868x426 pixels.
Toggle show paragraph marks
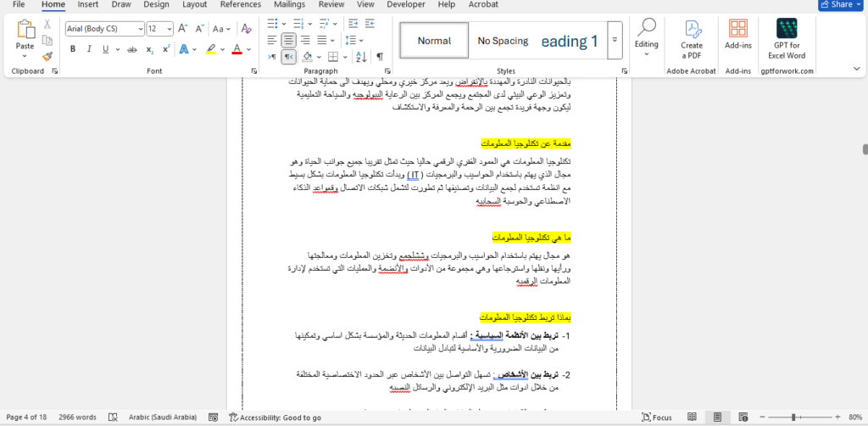pos(380,57)
